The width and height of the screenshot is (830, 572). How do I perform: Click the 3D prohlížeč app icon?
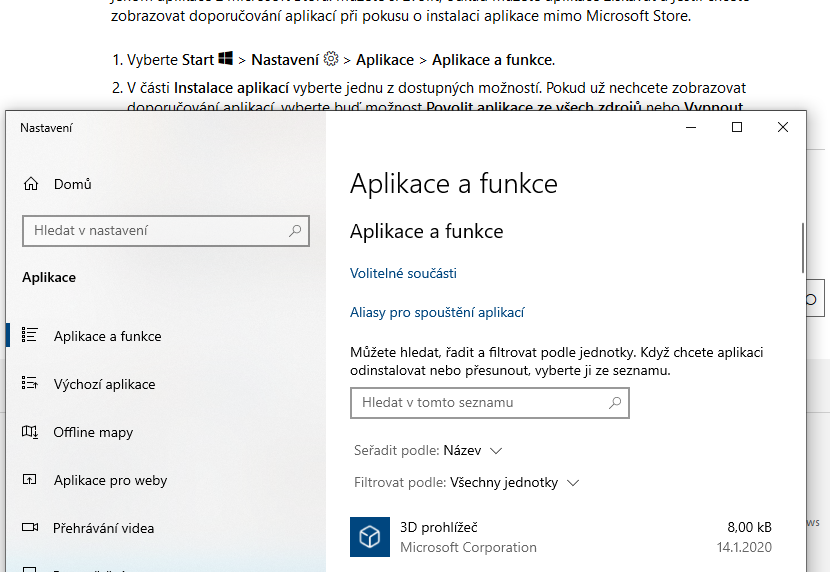click(x=369, y=537)
